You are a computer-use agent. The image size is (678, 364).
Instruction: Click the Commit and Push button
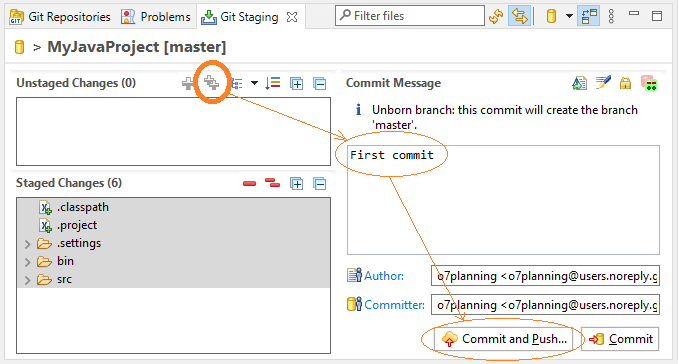pyautogui.click(x=504, y=339)
